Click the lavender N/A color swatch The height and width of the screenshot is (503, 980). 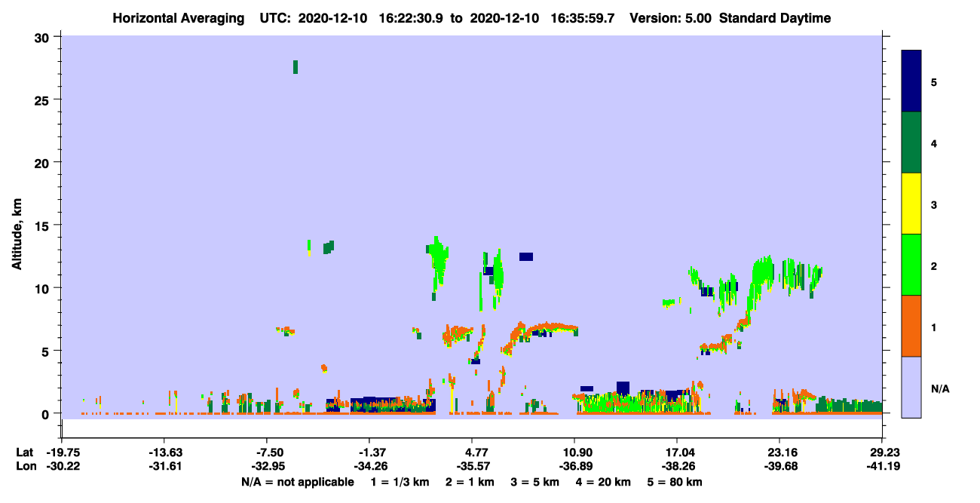(x=911, y=387)
